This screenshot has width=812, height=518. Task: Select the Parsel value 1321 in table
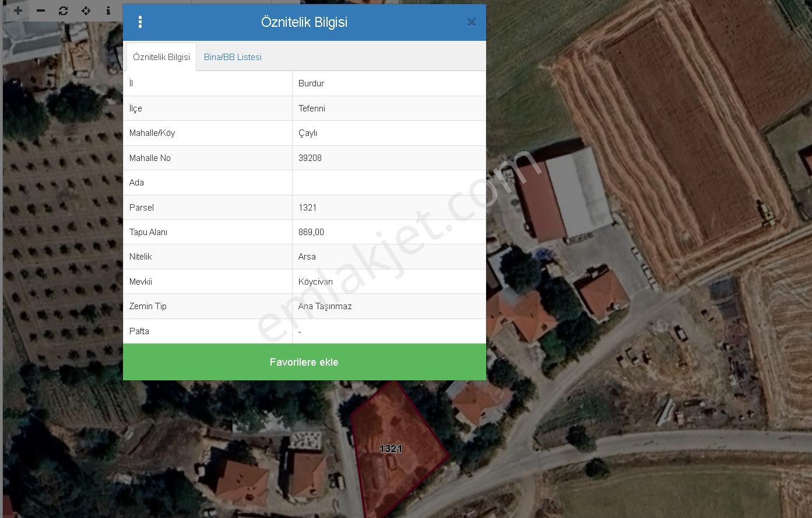307,208
